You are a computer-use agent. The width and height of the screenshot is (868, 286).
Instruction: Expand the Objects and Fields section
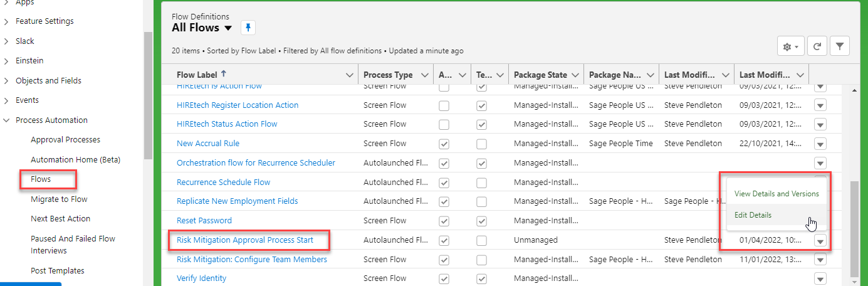pos(7,81)
